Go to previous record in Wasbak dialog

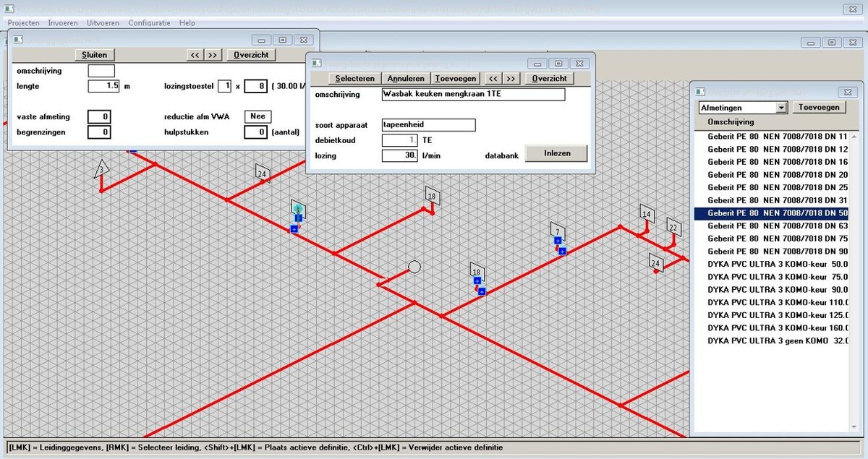(x=492, y=78)
